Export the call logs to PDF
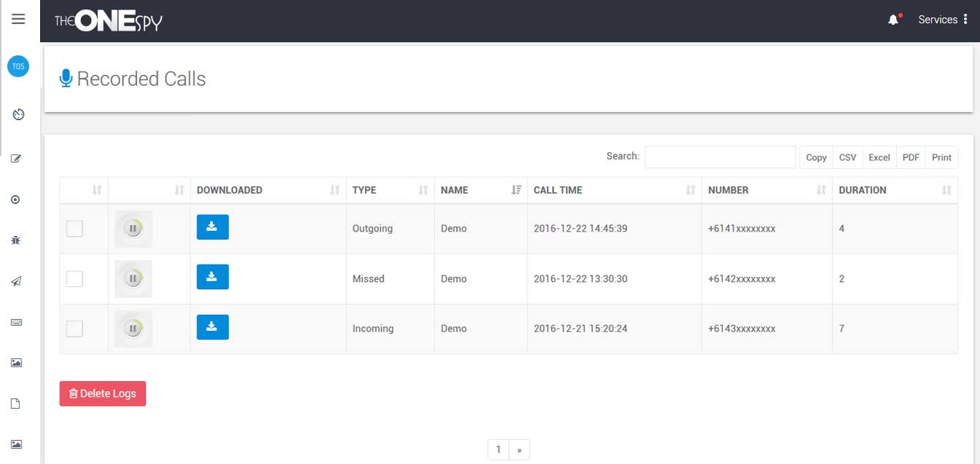The image size is (980, 464). point(911,157)
